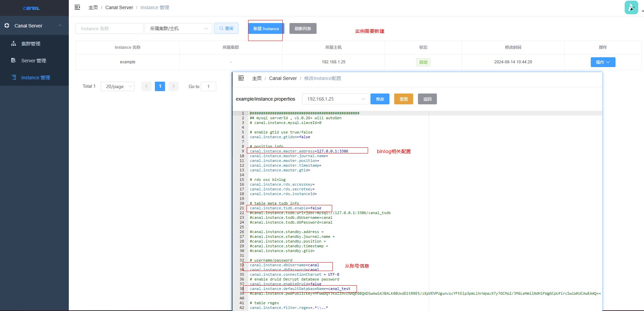Click the canal.instance.connectionCharset = UTF-8 line
Viewport: 644px width, 311px height.
click(295, 274)
